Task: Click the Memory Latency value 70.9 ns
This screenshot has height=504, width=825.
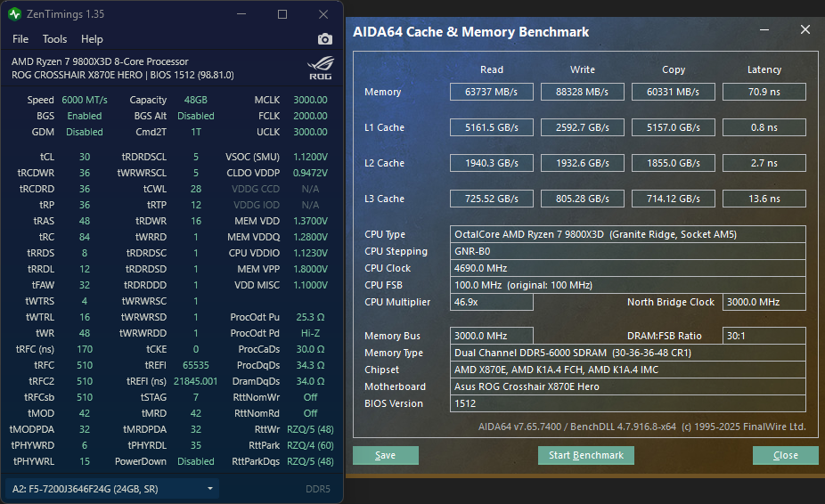Action: coord(764,92)
